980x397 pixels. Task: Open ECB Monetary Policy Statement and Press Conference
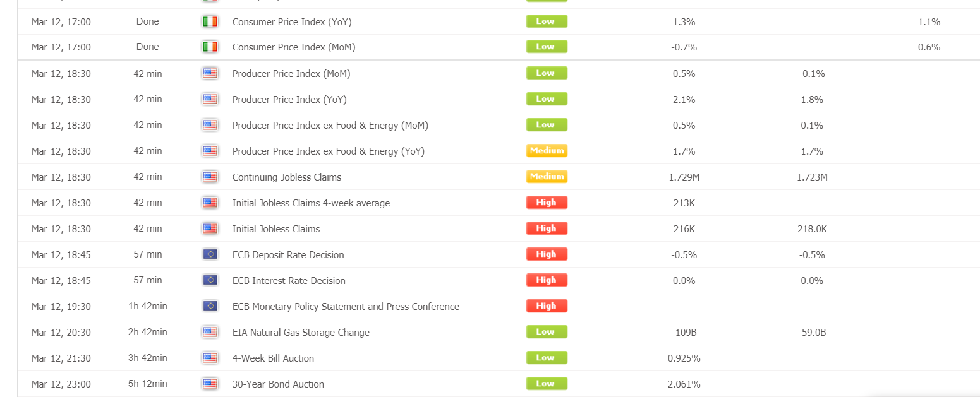[346, 307]
